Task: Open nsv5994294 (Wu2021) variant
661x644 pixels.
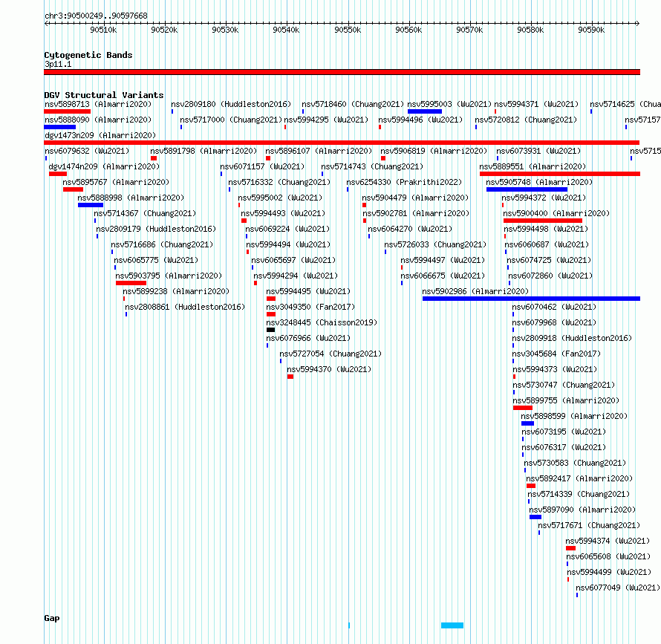Action: (296, 276)
